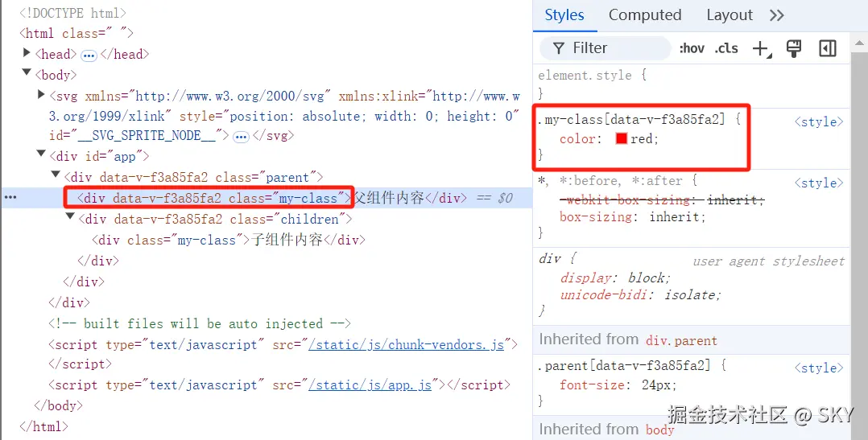The image size is (868, 440).
Task: Click the closing </body> tag line
Action: click(58, 405)
